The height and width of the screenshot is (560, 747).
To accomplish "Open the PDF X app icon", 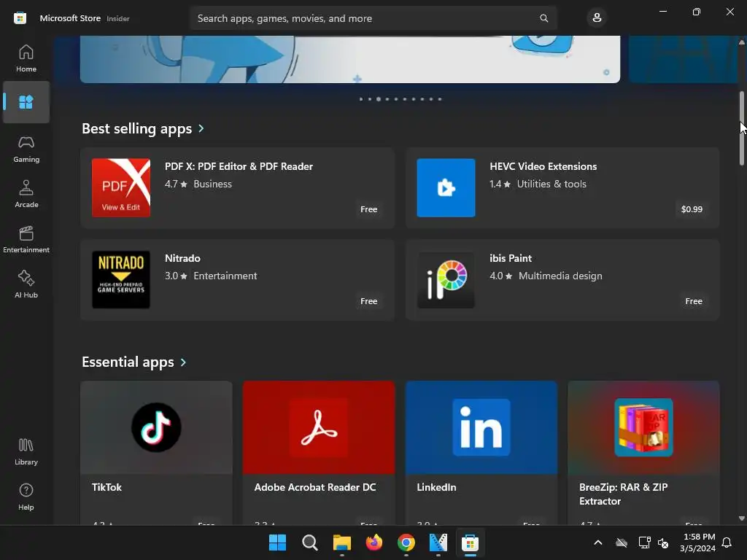I will [x=121, y=187].
